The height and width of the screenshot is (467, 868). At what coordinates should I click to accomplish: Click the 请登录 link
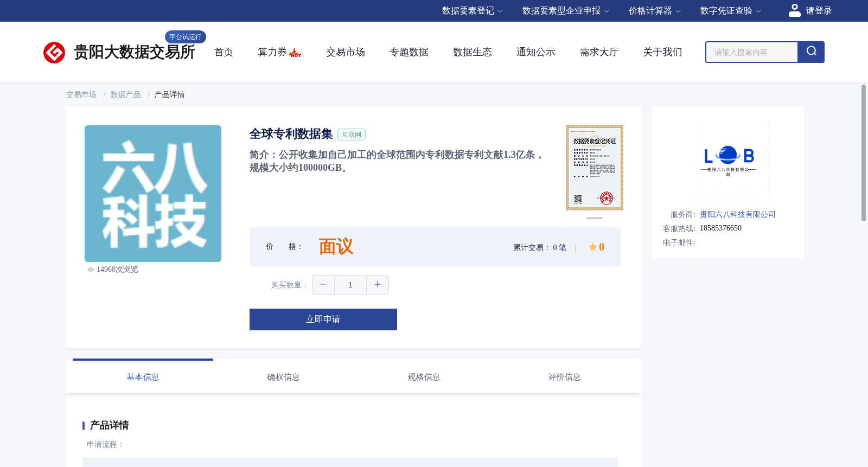click(x=819, y=11)
